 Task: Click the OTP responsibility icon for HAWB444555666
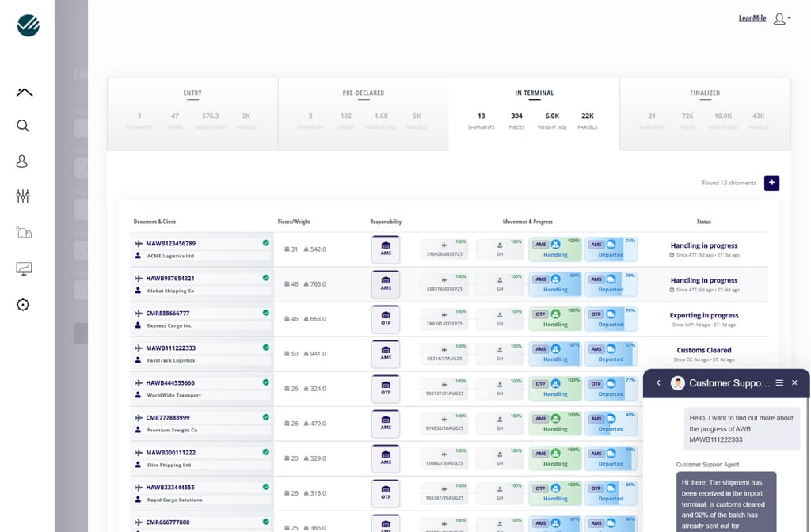pyautogui.click(x=386, y=389)
